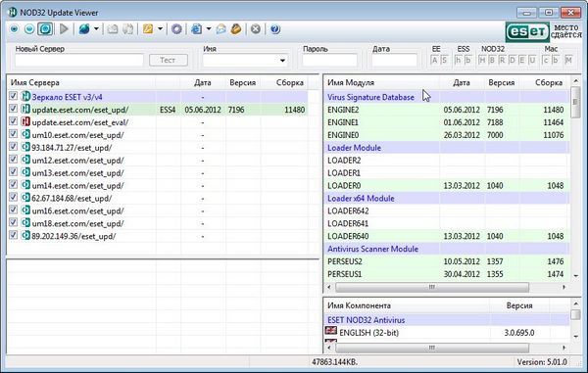Toggle the um13.eset.com/eset_upd/ checkbox
Screen dimensions: 588x373
pyautogui.click(x=13, y=172)
